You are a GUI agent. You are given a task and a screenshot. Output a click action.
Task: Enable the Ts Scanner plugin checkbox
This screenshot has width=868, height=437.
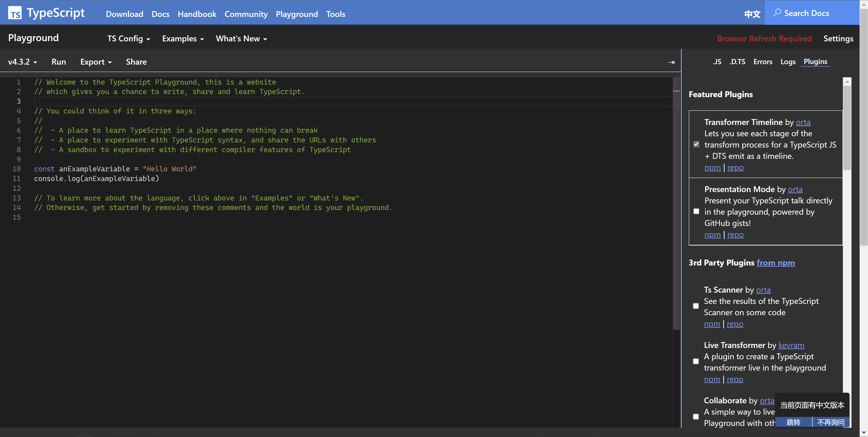[696, 306]
